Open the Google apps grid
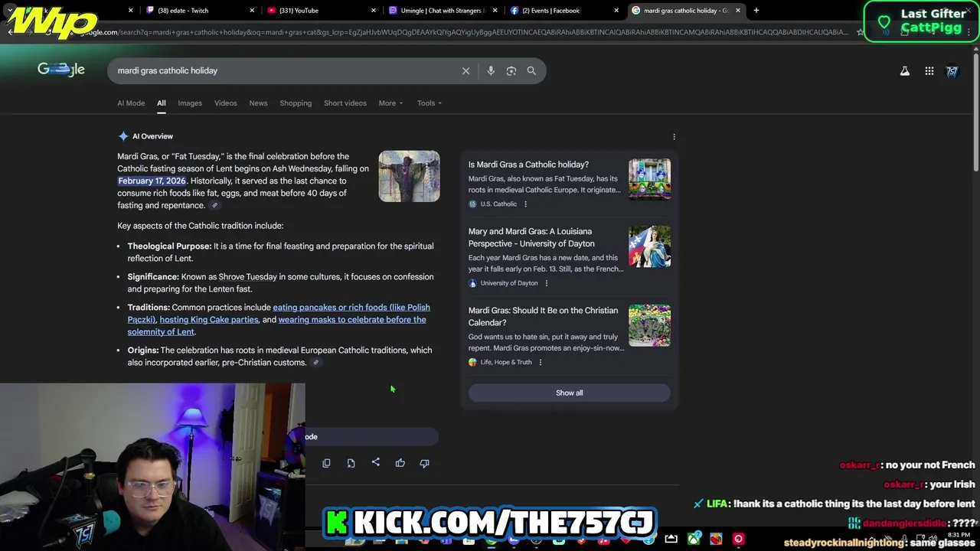This screenshot has height=551, width=980. coord(929,71)
